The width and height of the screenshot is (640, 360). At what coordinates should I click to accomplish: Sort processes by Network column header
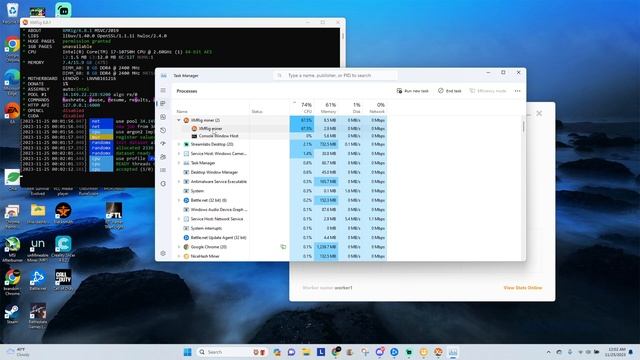[377, 108]
